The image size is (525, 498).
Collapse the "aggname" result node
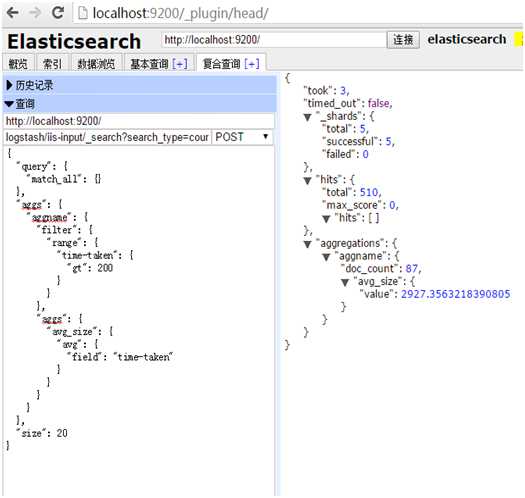[x=326, y=257]
